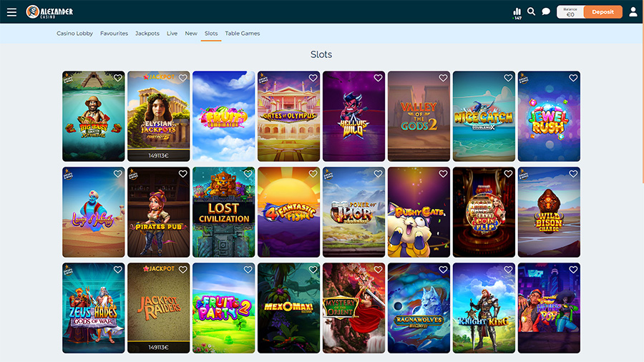Heart icon on Coin Flip game
The height and width of the screenshot is (362, 644).
(x=508, y=174)
